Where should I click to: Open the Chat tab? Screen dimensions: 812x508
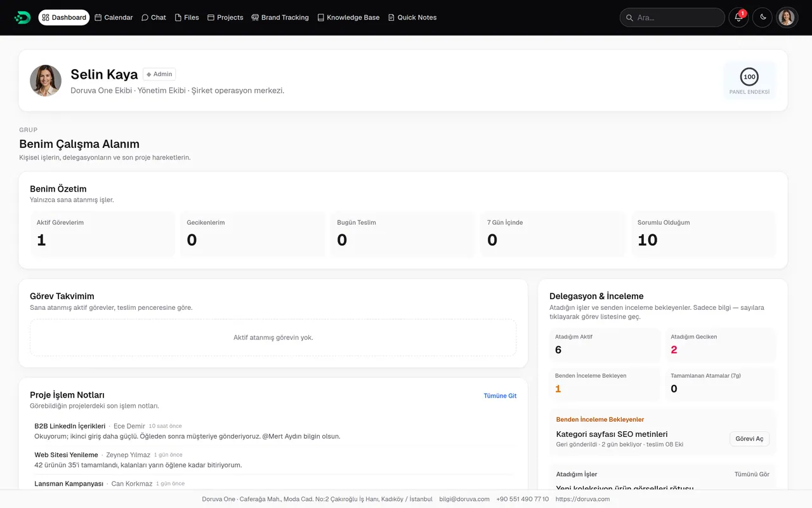154,18
